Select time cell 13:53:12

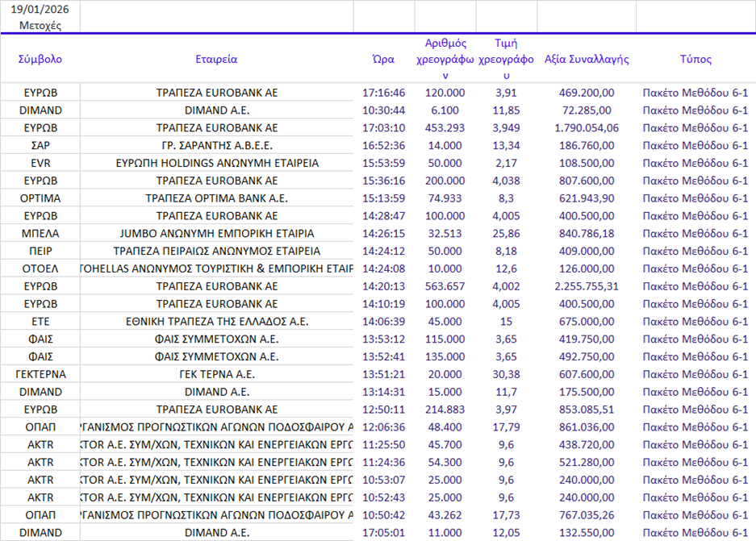[384, 339]
